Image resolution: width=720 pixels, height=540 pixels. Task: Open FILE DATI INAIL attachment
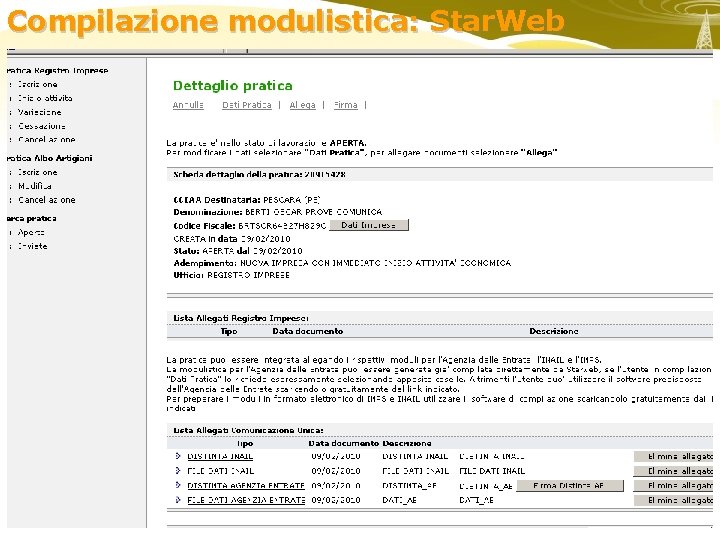(221, 471)
